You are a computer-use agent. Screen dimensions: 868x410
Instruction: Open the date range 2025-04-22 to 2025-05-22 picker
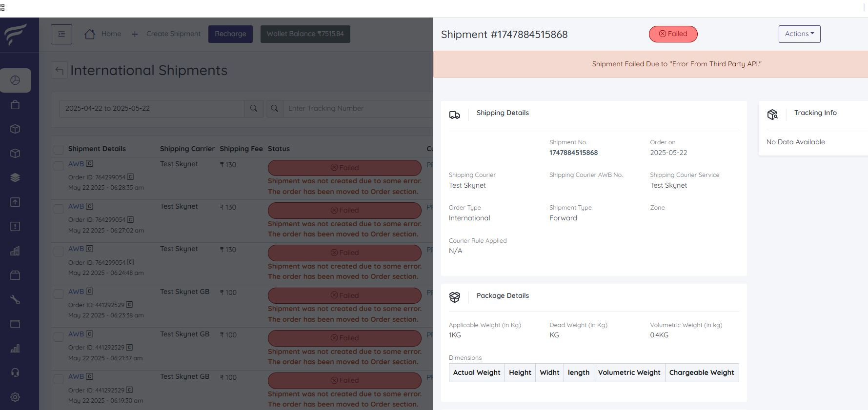click(x=151, y=109)
